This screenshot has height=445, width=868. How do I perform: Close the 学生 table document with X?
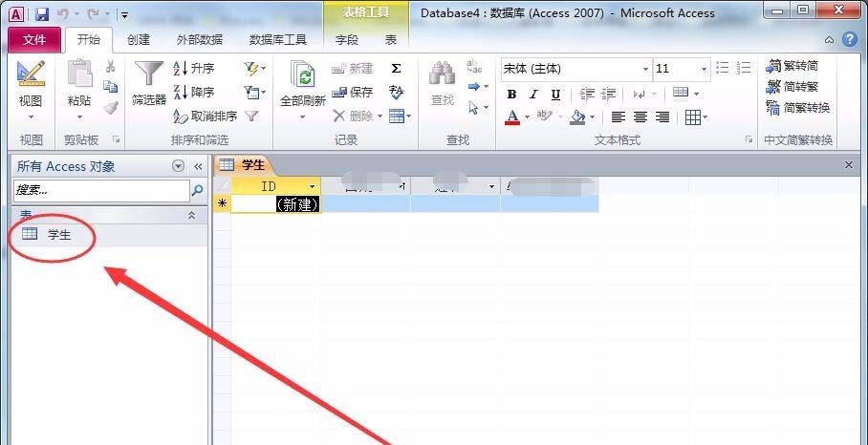(x=849, y=165)
